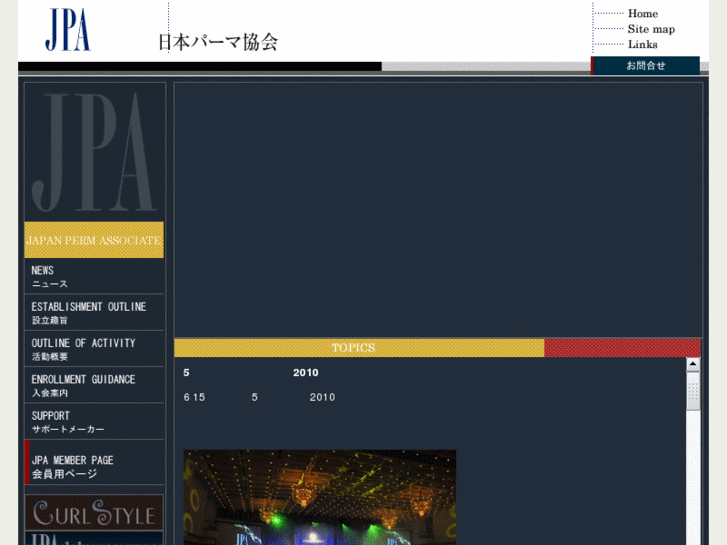Open the Links page

pyautogui.click(x=643, y=45)
